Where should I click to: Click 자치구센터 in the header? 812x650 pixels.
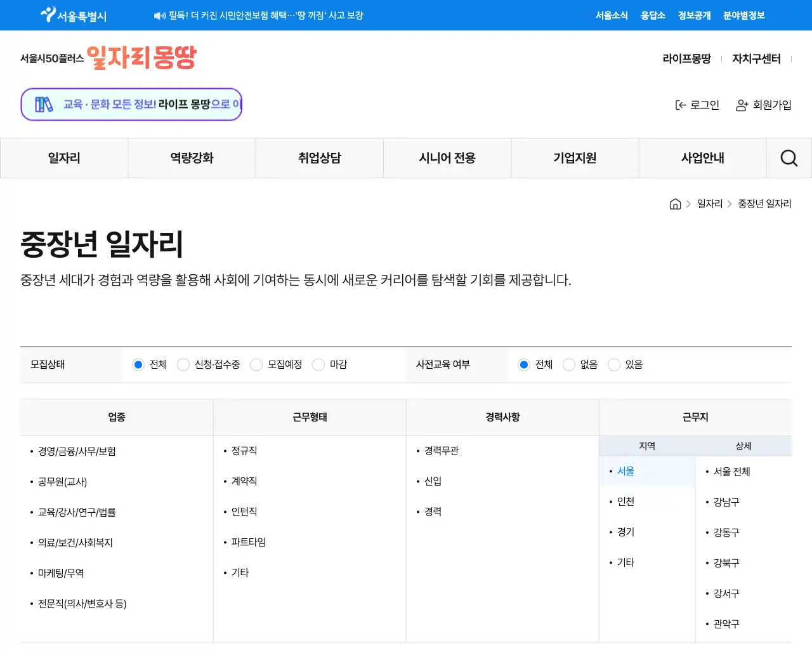click(x=756, y=57)
